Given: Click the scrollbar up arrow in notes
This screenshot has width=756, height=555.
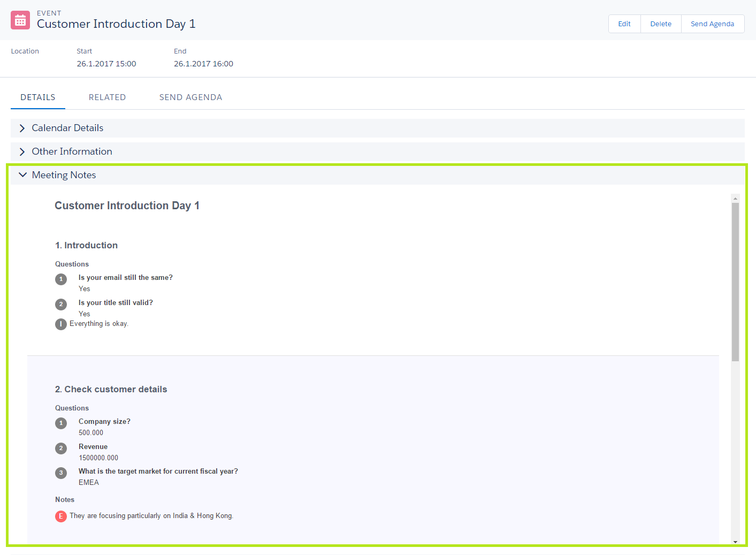Looking at the screenshot, I should (x=735, y=199).
